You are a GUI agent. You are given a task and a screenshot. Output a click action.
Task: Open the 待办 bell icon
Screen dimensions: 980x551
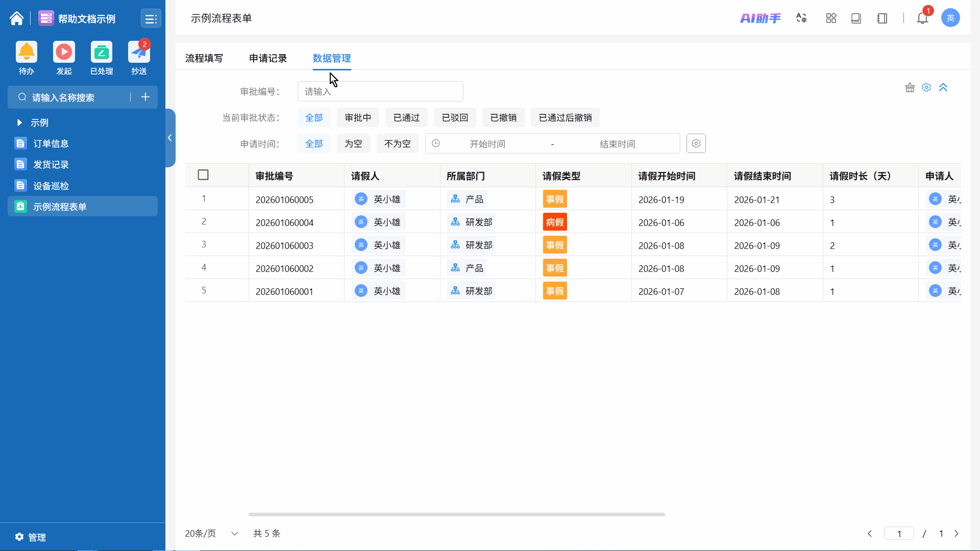27,52
